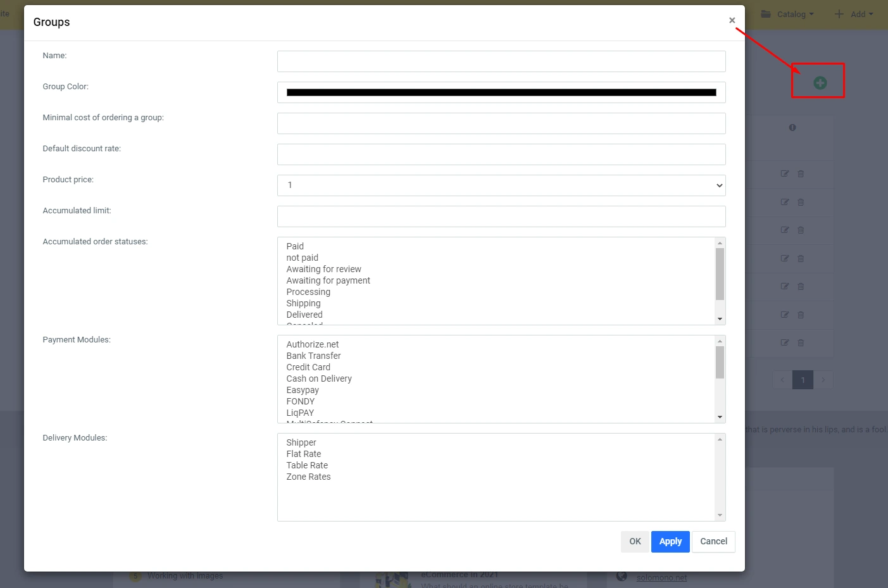Click the Name input field

pos(501,61)
